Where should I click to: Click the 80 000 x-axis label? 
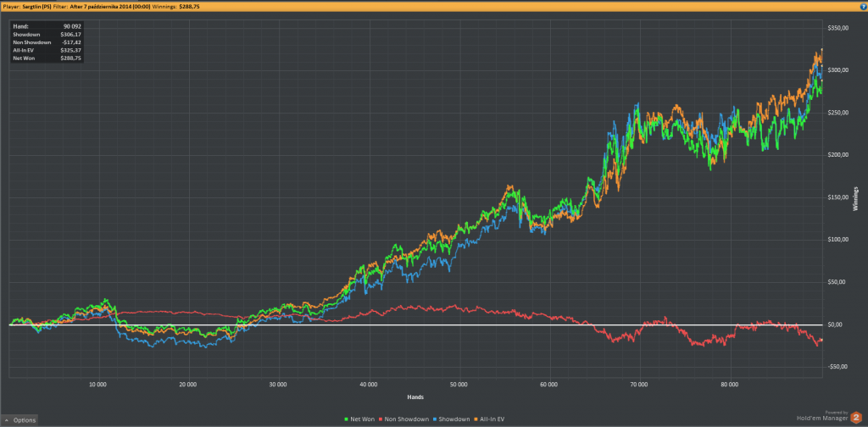[730, 383]
